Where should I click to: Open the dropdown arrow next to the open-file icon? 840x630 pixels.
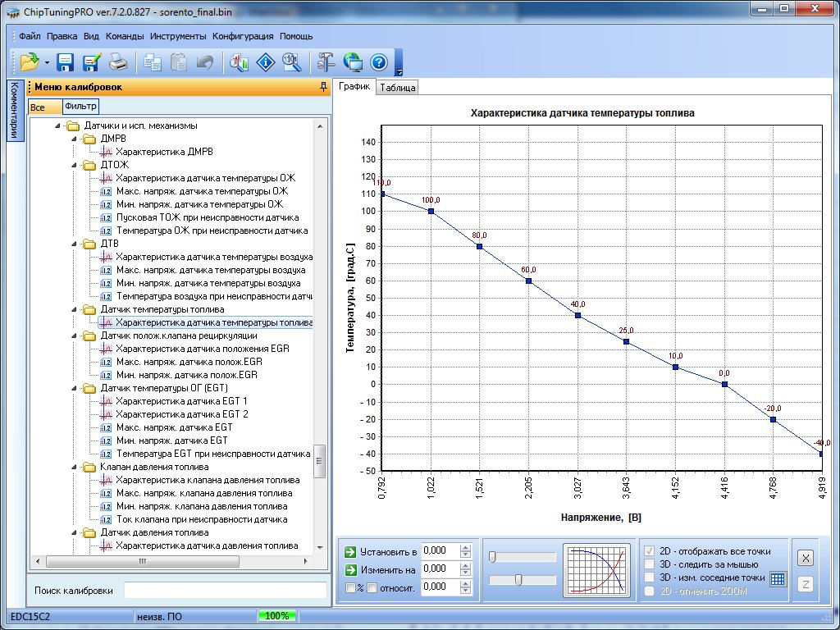tap(47, 62)
